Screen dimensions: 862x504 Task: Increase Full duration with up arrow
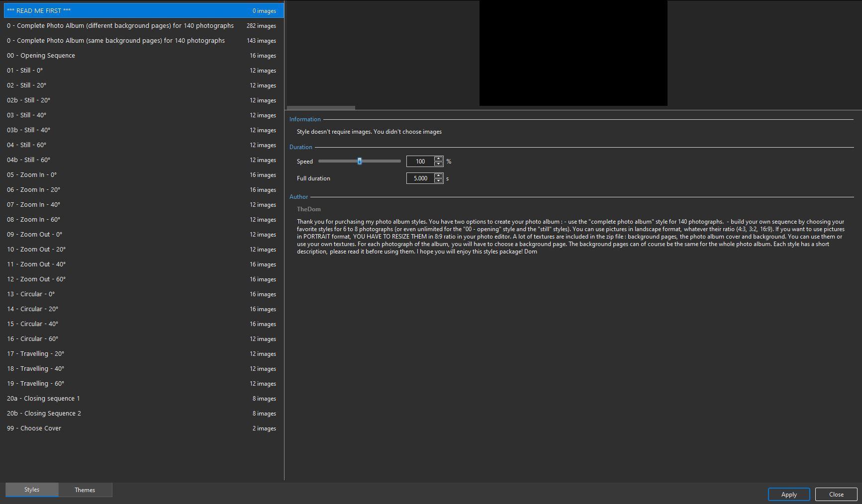tap(438, 175)
